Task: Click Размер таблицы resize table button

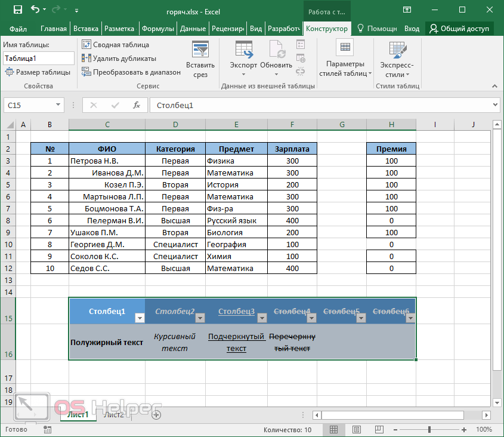Action: [x=38, y=72]
